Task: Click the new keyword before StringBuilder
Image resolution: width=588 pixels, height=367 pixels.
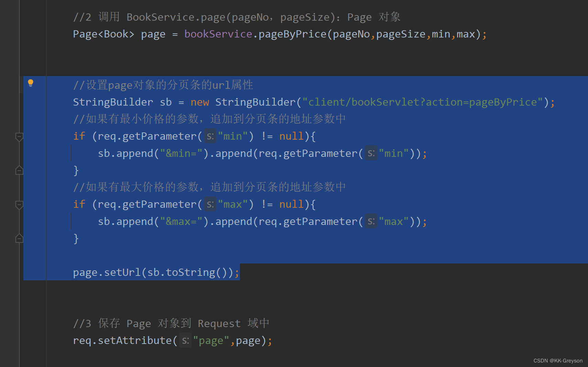Action: point(200,102)
